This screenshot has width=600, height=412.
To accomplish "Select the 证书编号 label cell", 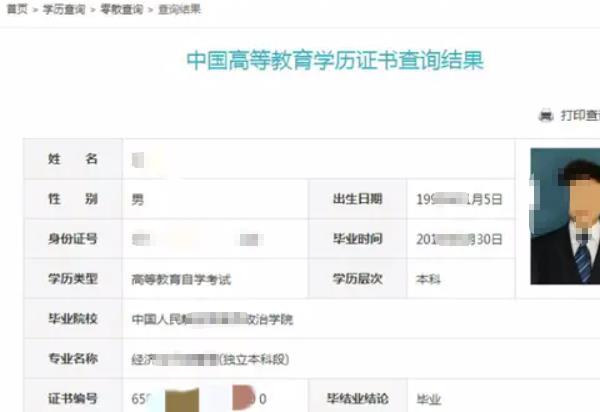I will coord(73,398).
